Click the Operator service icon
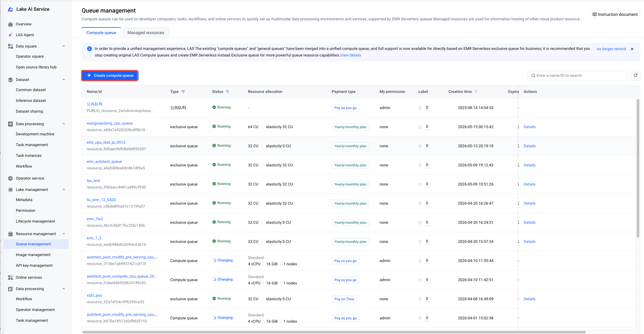 pos(10,178)
